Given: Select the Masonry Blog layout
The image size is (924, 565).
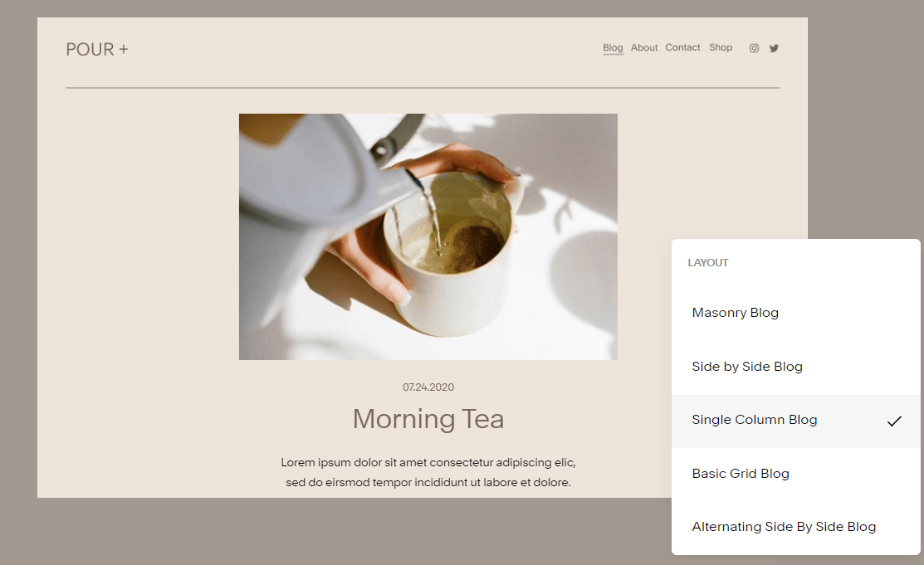Looking at the screenshot, I should click(x=735, y=313).
